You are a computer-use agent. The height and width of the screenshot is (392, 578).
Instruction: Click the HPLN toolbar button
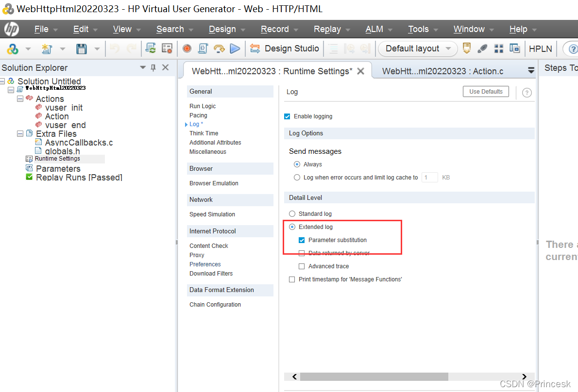click(541, 49)
